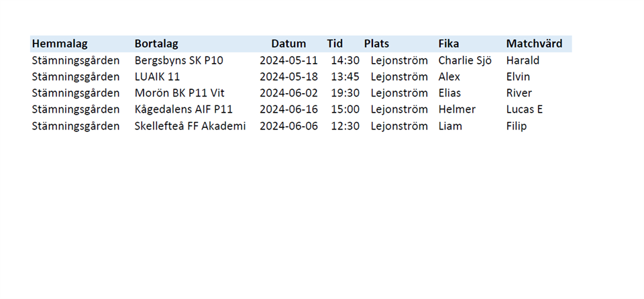Viewport: 644px width, 299px height.
Task: Select the time cell 12:30
Action: coord(345,126)
